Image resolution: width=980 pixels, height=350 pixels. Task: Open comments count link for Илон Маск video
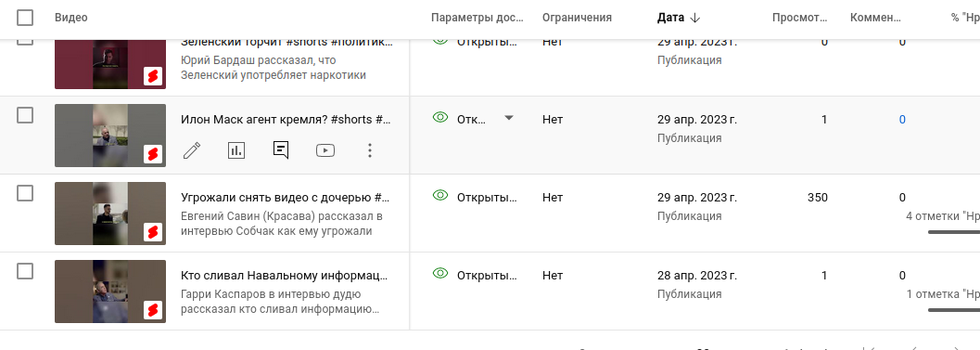[902, 120]
